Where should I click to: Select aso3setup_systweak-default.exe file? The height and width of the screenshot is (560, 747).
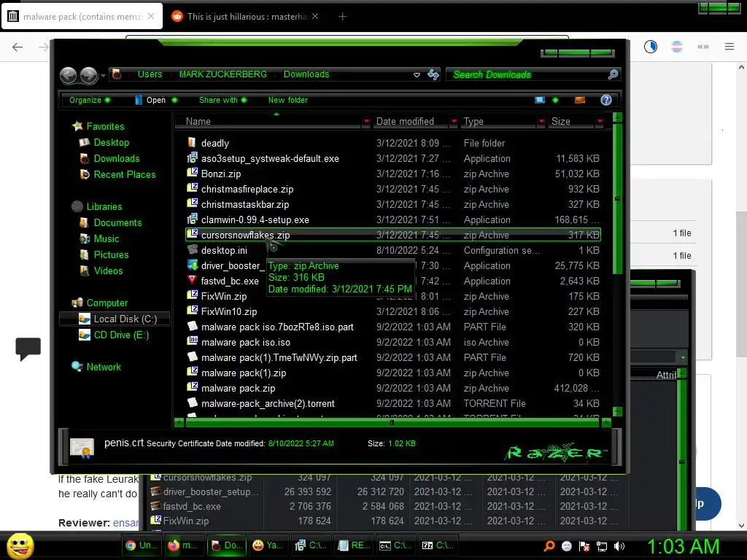click(270, 158)
